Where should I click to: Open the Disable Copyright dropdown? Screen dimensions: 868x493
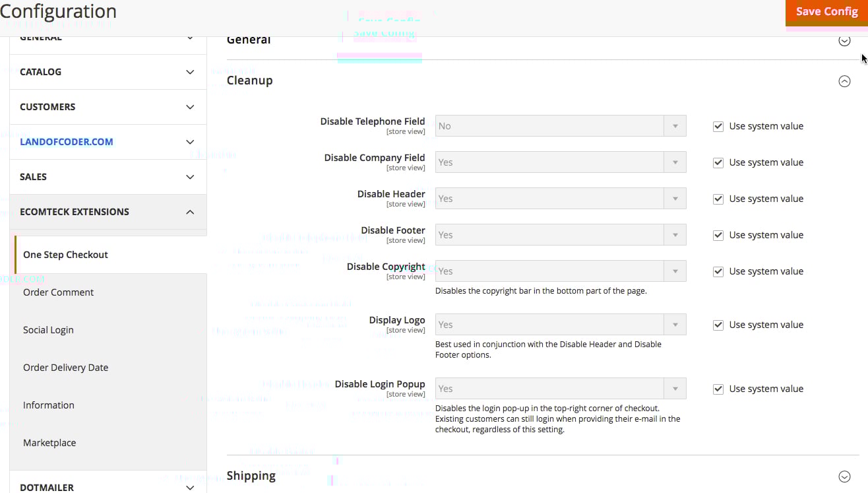[x=561, y=271]
